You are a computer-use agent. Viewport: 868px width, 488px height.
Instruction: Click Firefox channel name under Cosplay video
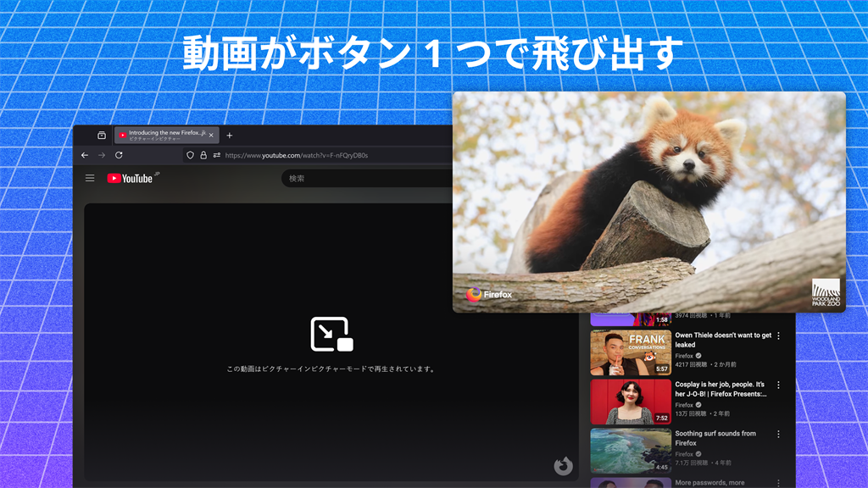[x=684, y=405]
